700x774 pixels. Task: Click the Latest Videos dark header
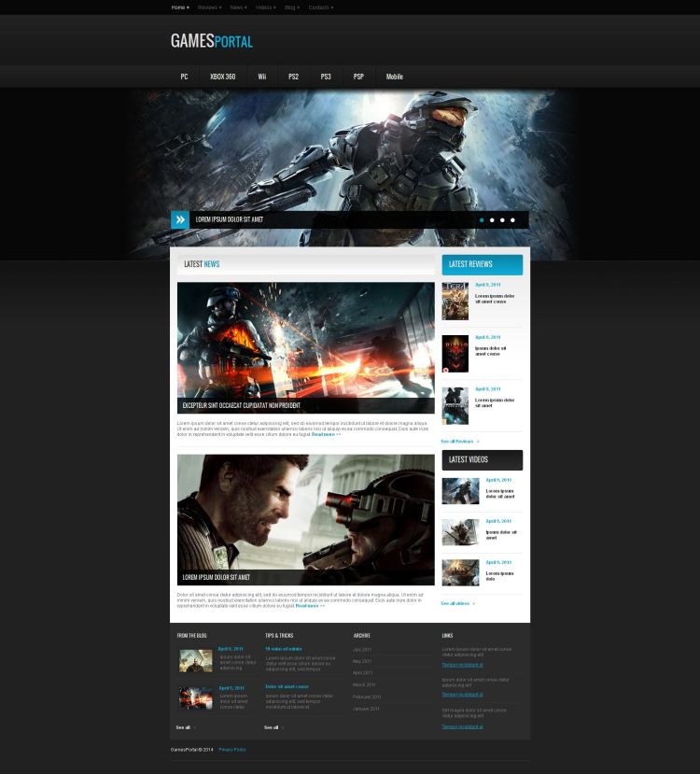pos(483,460)
